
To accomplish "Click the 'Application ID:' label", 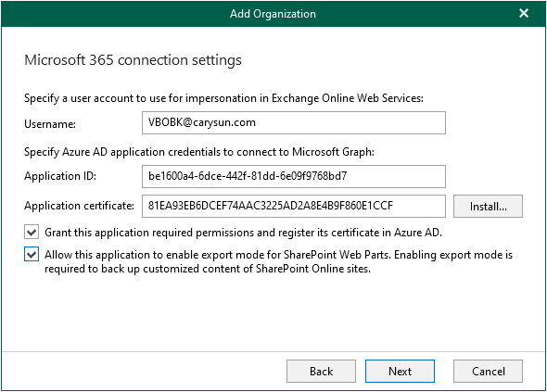I will [60, 176].
